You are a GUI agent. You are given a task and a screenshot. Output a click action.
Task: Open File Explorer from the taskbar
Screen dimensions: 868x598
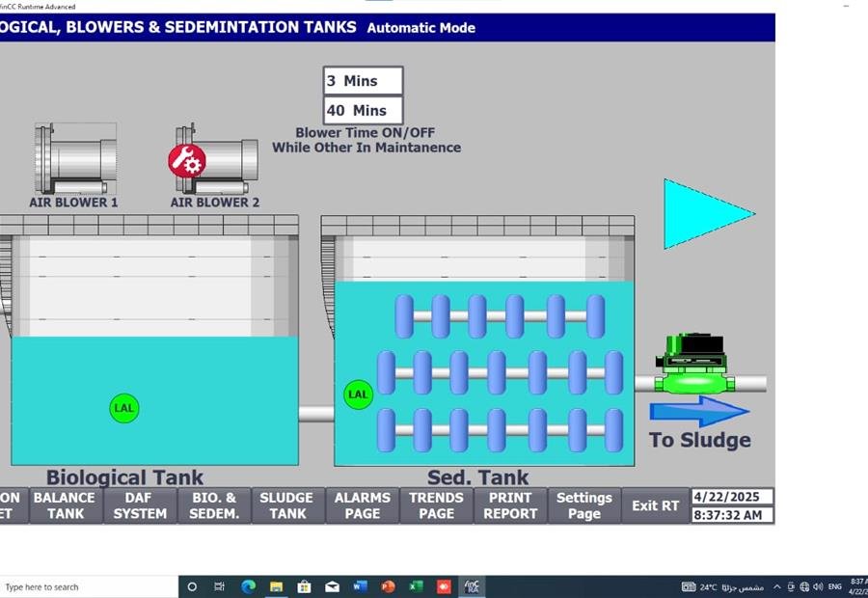pos(276,587)
